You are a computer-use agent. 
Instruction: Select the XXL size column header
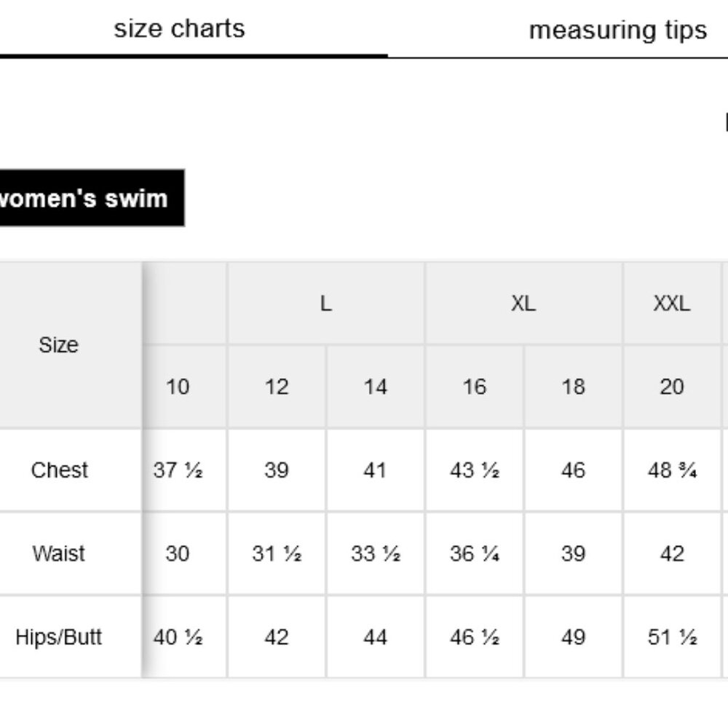[x=672, y=304]
